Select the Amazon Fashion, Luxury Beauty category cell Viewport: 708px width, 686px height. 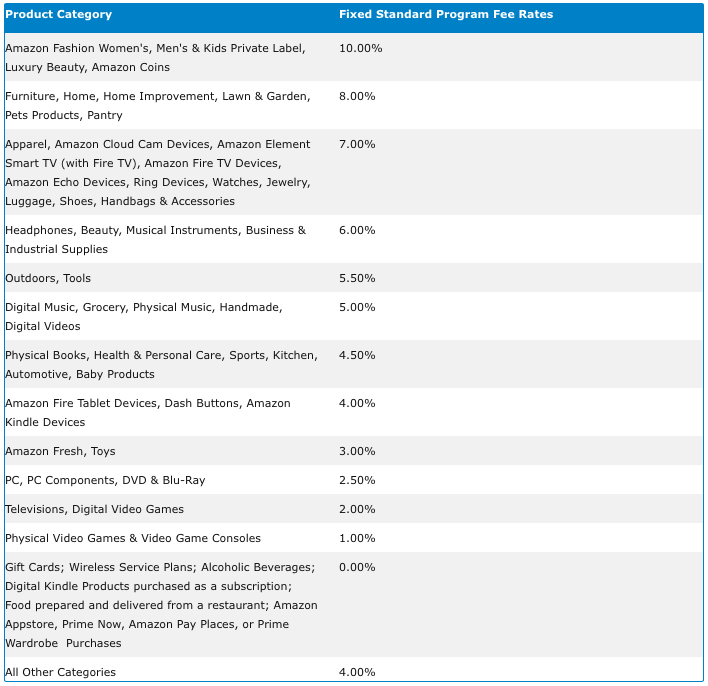(155, 57)
